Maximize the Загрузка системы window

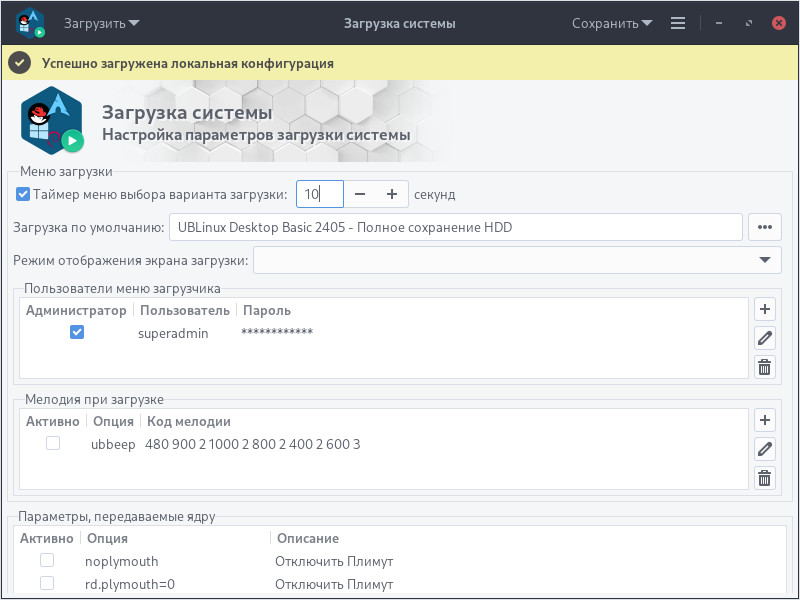click(748, 23)
